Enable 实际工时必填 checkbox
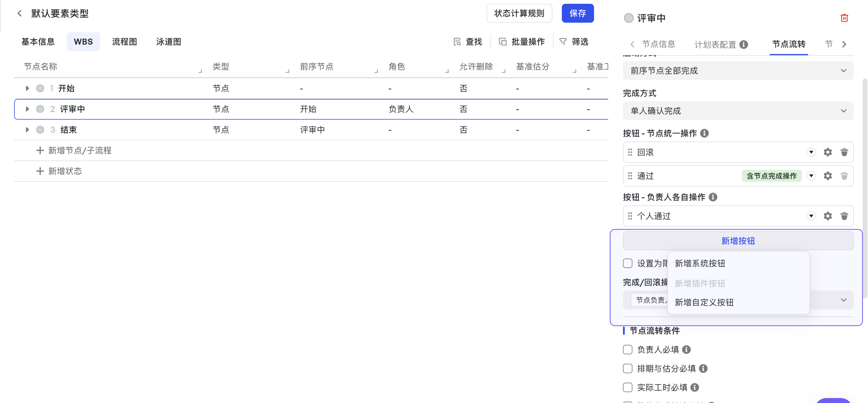Viewport: 868px width, 403px height. pos(627,387)
